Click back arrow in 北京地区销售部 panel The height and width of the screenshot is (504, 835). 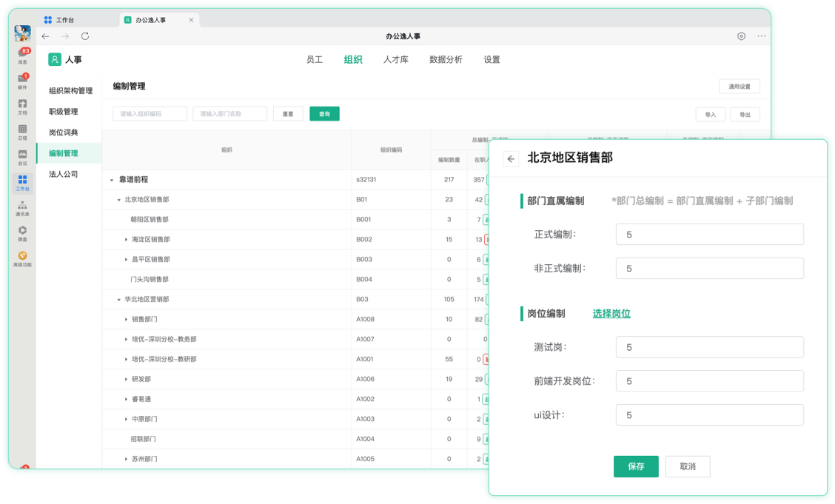[511, 158]
